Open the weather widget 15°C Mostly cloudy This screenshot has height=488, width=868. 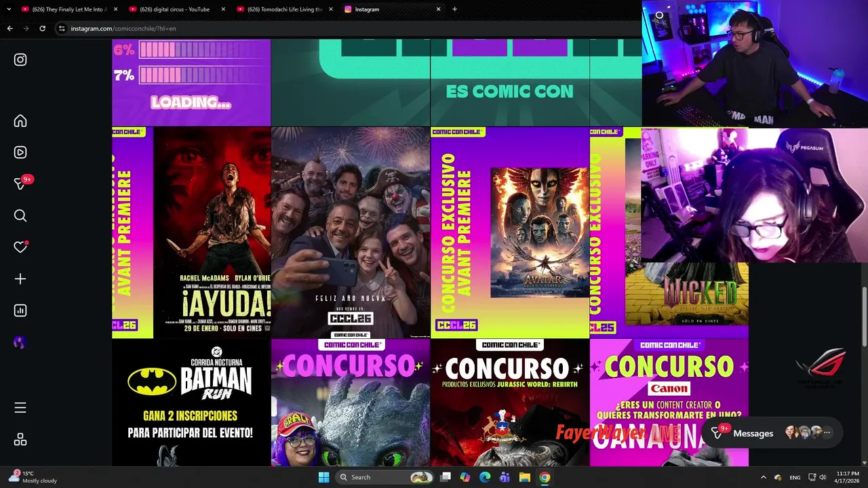pyautogui.click(x=33, y=477)
